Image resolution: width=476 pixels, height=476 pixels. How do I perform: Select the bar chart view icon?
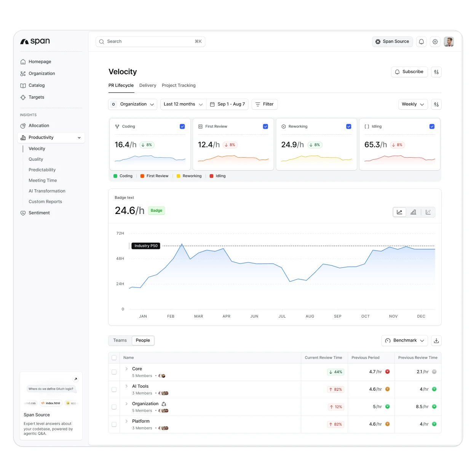coord(413,212)
